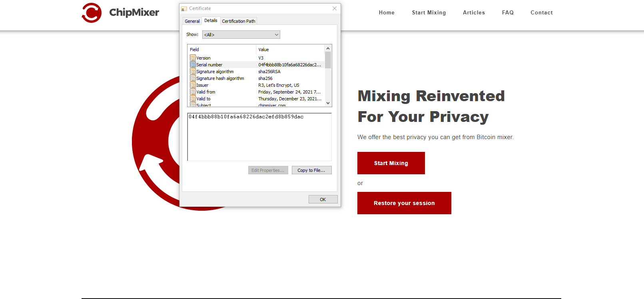Viewport: 644px width, 299px height.
Task: Close the Certificate dialog
Action: click(x=335, y=8)
